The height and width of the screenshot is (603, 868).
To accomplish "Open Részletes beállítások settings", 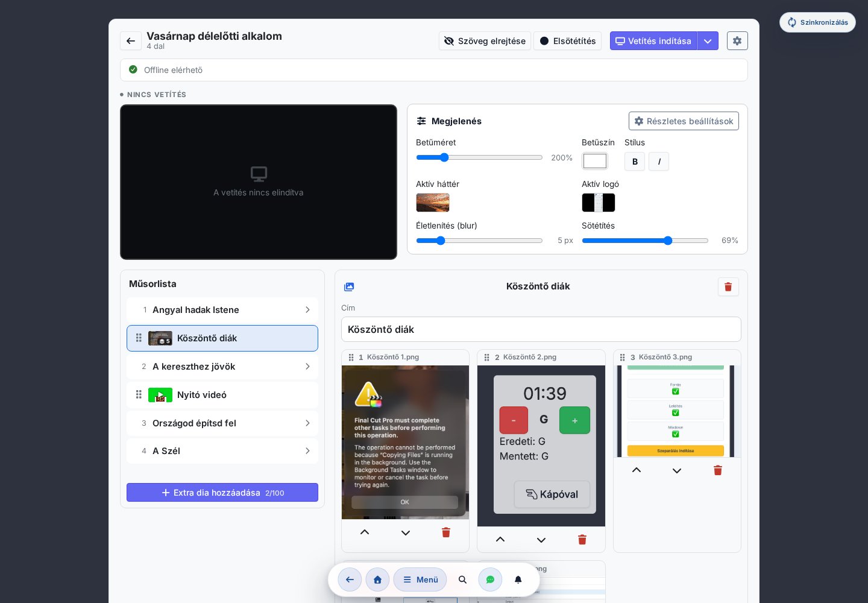I will [684, 121].
